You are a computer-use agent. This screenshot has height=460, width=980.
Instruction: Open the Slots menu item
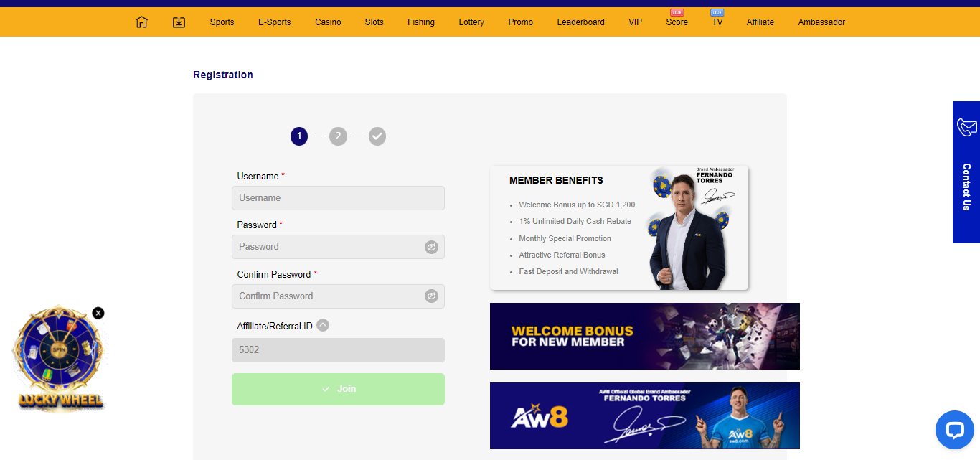click(x=374, y=22)
